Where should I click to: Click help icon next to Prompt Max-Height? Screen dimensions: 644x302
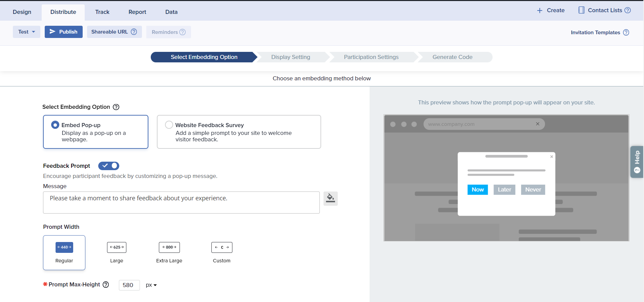106,285
